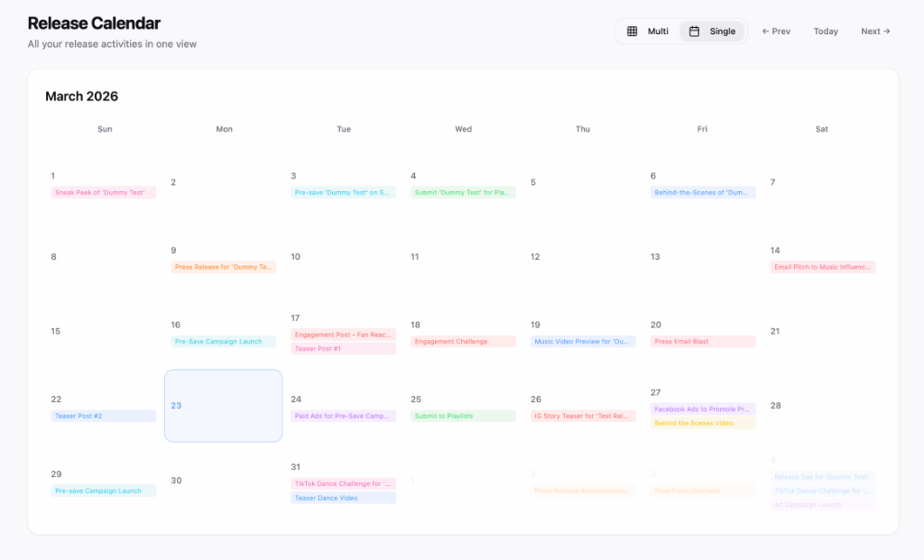Open faded "Release Day for 'Dummy Test'" event
This screenshot has height=560, width=924.
point(823,477)
